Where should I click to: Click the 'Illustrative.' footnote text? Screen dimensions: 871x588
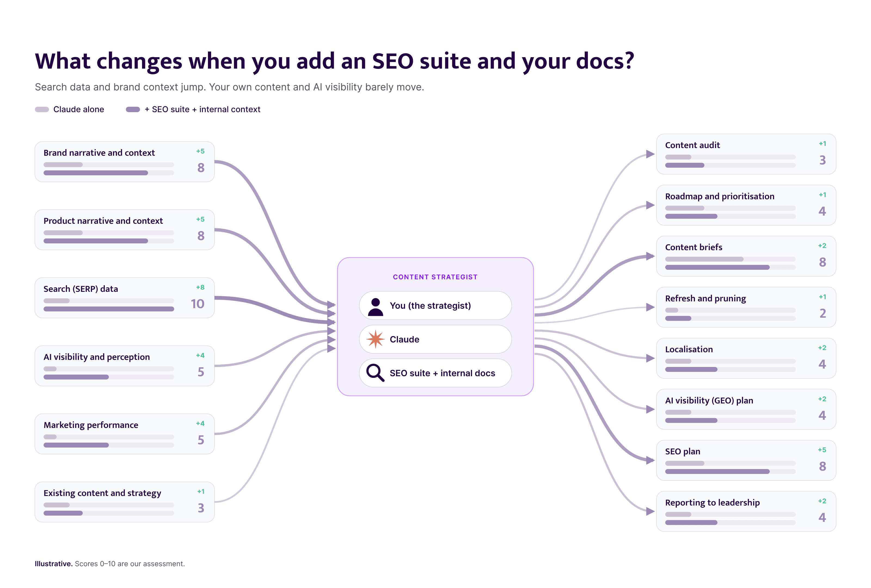[54, 564]
